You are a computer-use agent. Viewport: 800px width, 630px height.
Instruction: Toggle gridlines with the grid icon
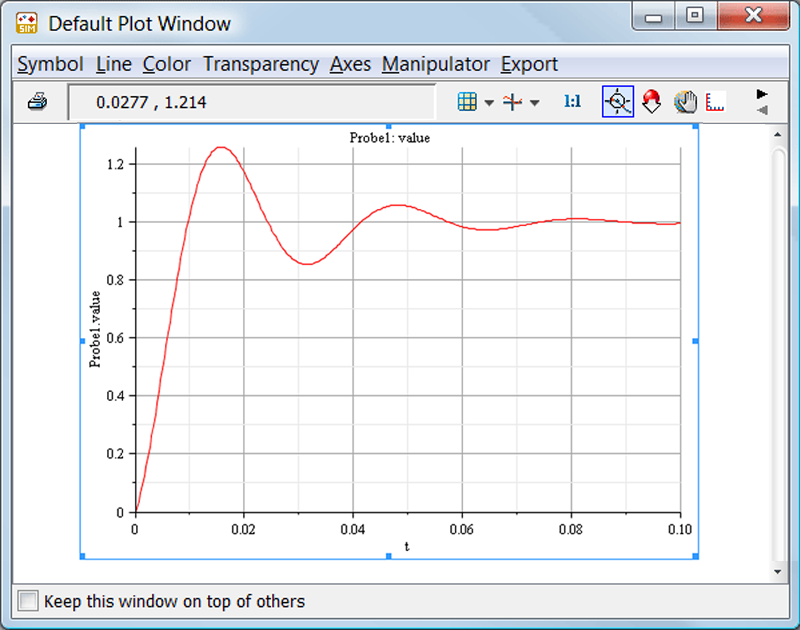tap(467, 102)
